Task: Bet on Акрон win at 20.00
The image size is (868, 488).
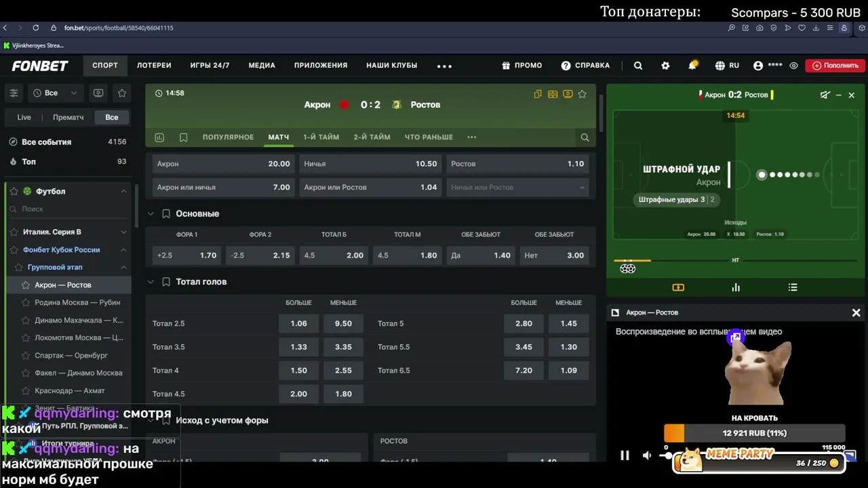Action: tap(223, 164)
